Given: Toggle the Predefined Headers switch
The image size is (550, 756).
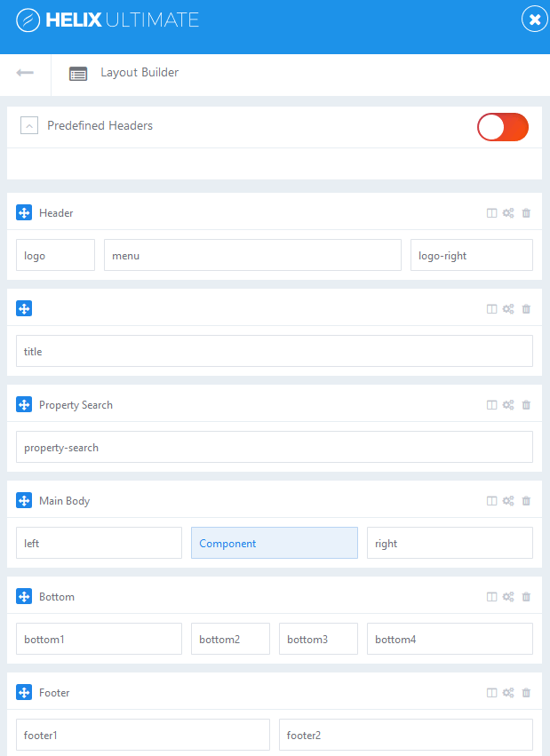Looking at the screenshot, I should [x=503, y=127].
